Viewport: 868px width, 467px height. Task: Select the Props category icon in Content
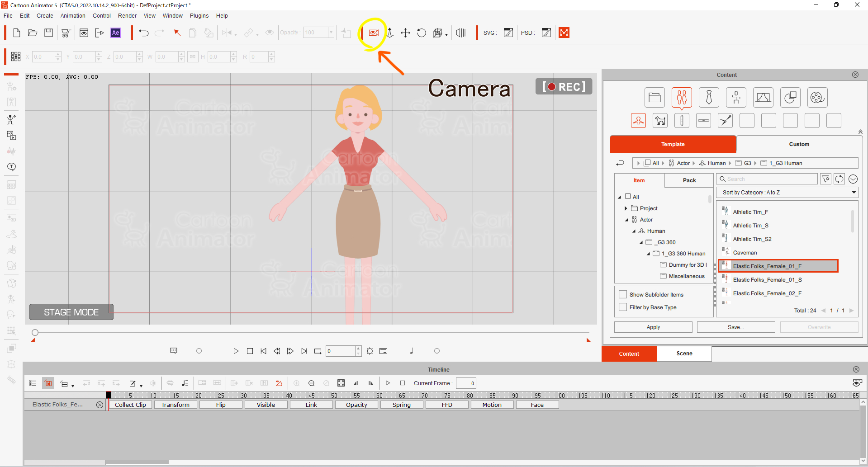click(790, 97)
